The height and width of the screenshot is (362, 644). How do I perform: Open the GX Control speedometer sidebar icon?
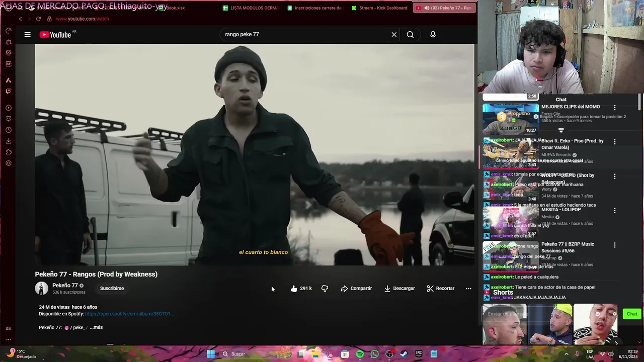(9, 31)
